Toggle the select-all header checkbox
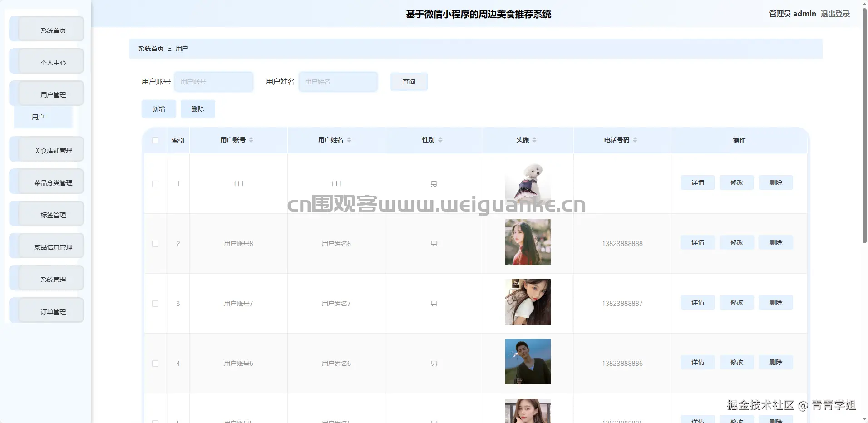The image size is (868, 423). point(155,140)
